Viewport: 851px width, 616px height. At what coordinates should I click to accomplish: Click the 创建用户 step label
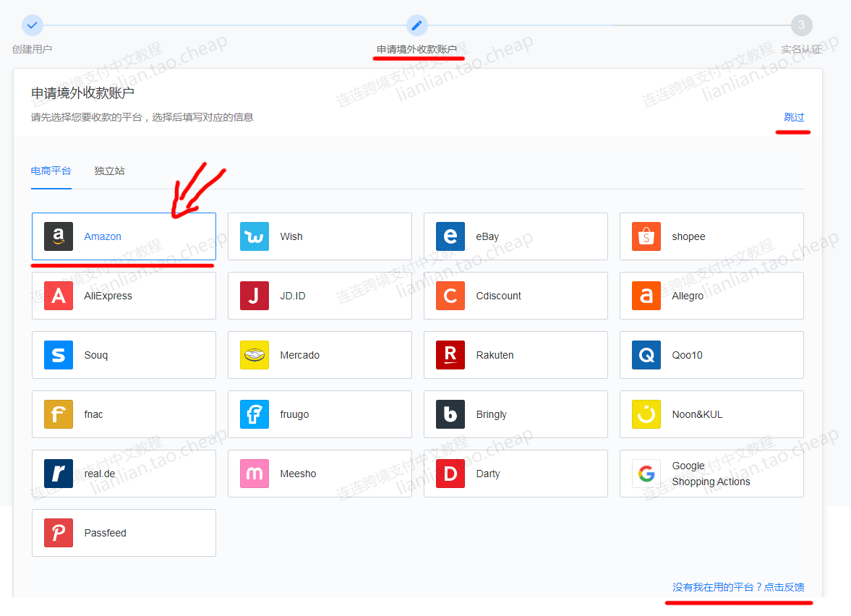[x=32, y=49]
